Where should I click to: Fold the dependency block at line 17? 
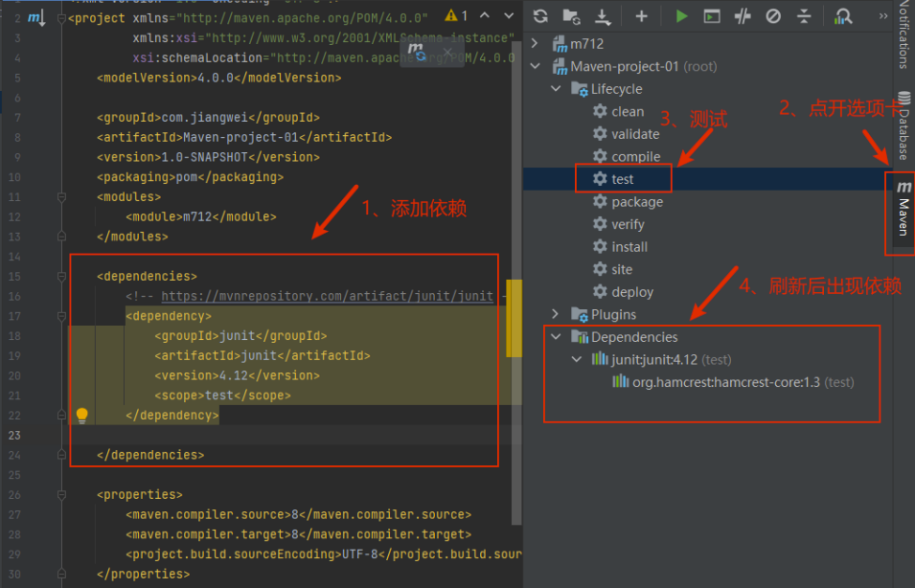(x=62, y=316)
